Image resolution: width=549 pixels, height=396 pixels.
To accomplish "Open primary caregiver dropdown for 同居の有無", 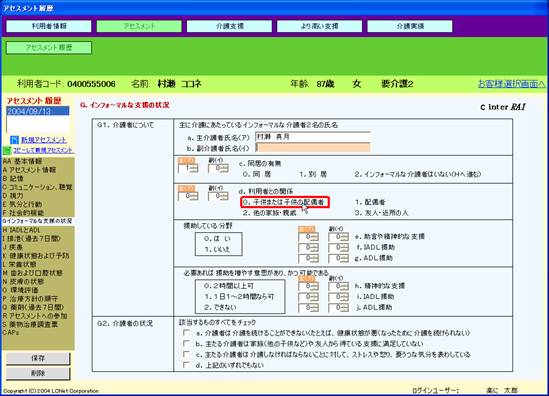I will pos(188,168).
